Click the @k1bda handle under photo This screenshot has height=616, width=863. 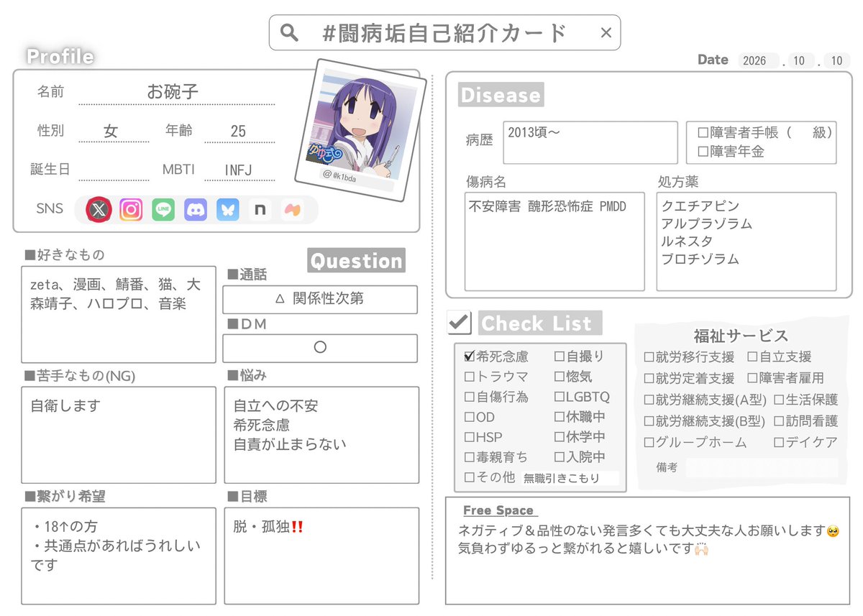338,175
